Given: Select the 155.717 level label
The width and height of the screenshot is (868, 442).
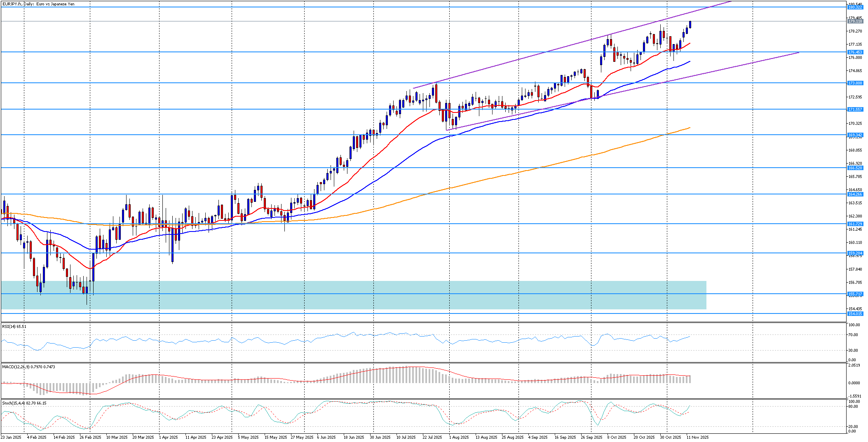Looking at the screenshot, I should coord(855,294).
